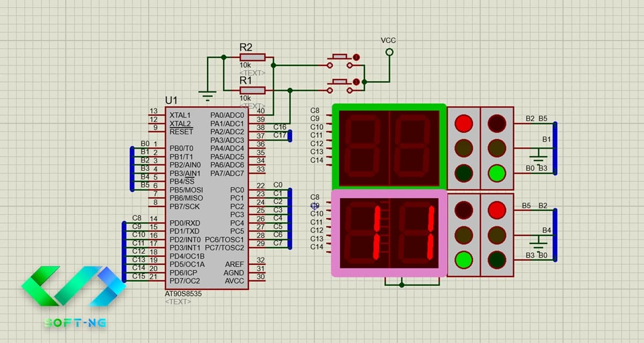Select the R2 reference label
This screenshot has height=343, width=644.
(246, 47)
